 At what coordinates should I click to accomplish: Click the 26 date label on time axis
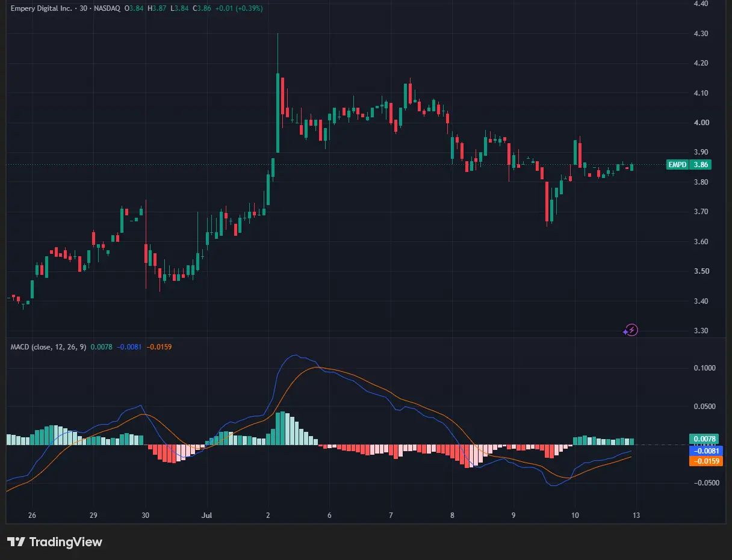(x=32, y=515)
